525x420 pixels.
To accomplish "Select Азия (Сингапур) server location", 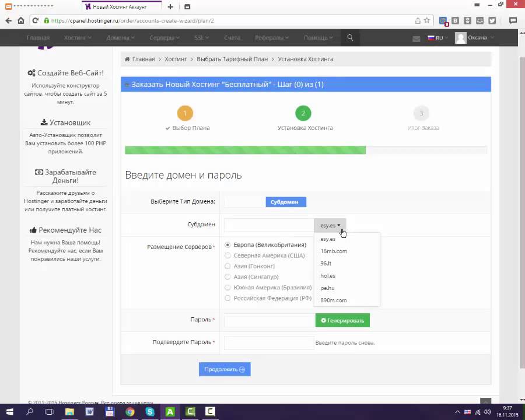I will click(228, 276).
